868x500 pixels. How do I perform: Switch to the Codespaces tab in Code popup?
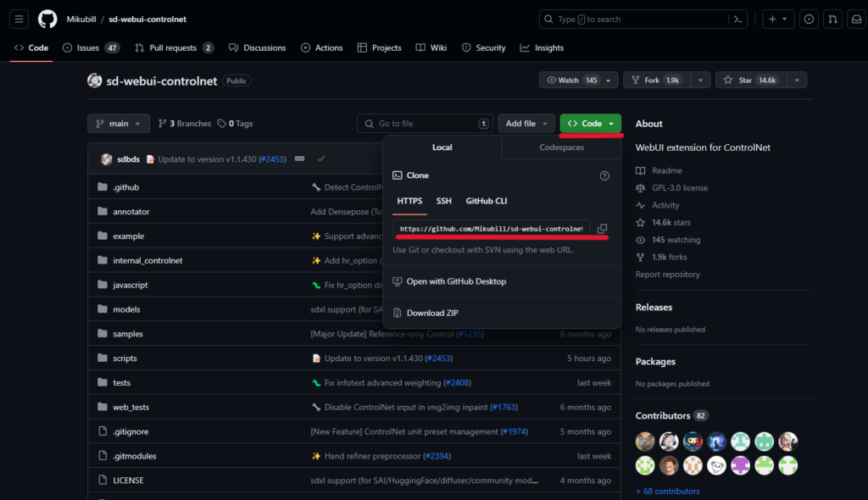tap(561, 147)
